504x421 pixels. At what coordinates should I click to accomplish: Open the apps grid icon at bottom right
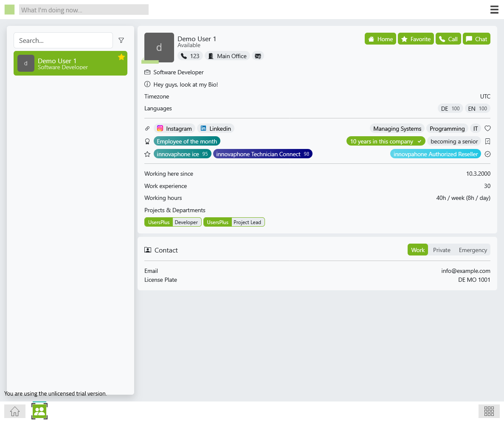[x=489, y=411]
